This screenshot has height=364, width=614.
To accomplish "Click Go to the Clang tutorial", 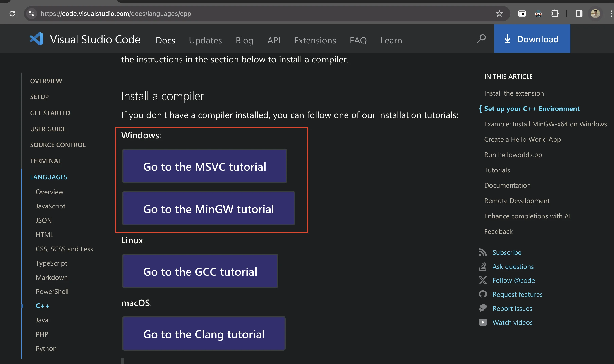I will (x=204, y=334).
